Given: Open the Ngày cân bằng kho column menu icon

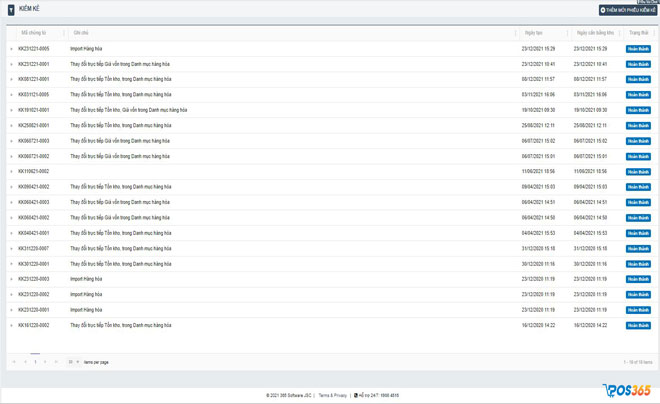Looking at the screenshot, I should coord(620,33).
